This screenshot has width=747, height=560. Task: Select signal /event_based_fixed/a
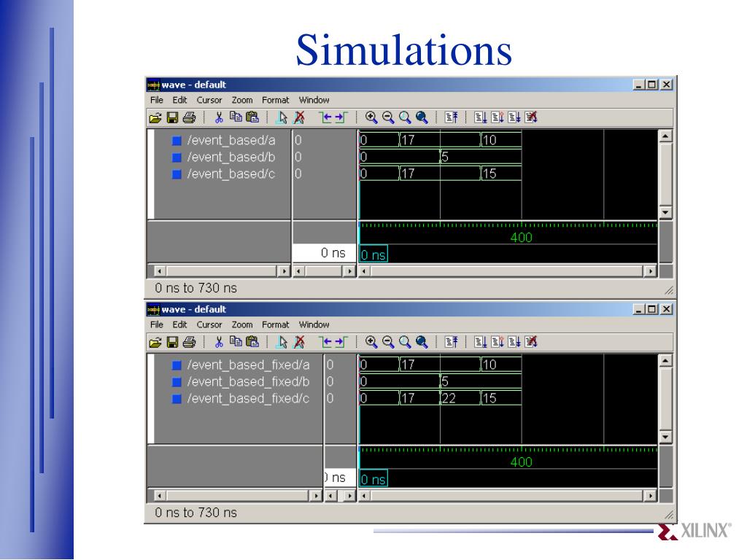(x=248, y=365)
